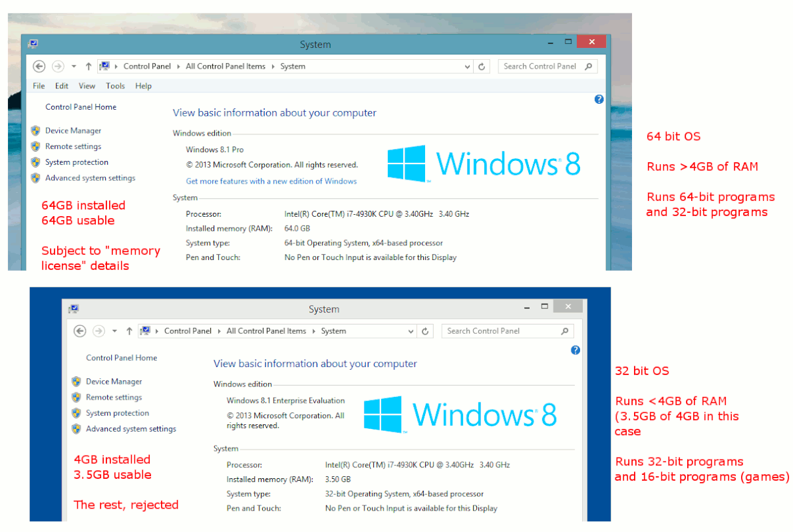Select "64-bit Operating System, x64-based processor" text
This screenshot has height=532, width=793.
(x=364, y=243)
